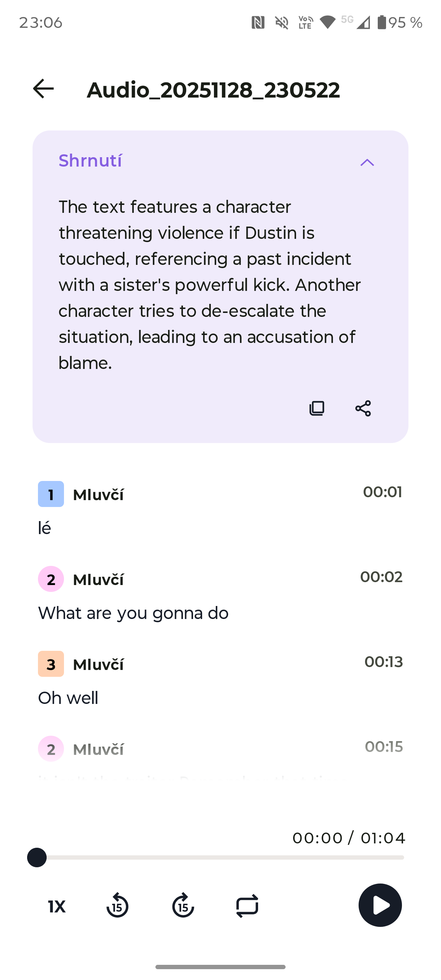Skip forward 15 seconds

pyautogui.click(x=183, y=906)
